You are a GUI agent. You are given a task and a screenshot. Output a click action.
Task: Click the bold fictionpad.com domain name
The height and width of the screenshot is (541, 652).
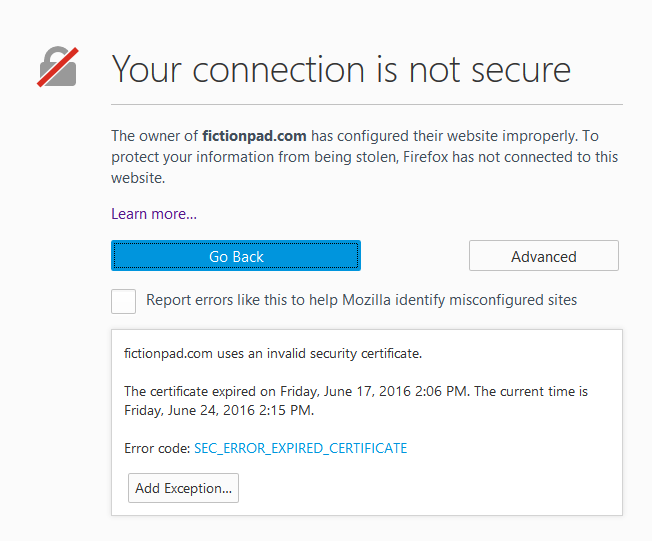[x=253, y=135]
